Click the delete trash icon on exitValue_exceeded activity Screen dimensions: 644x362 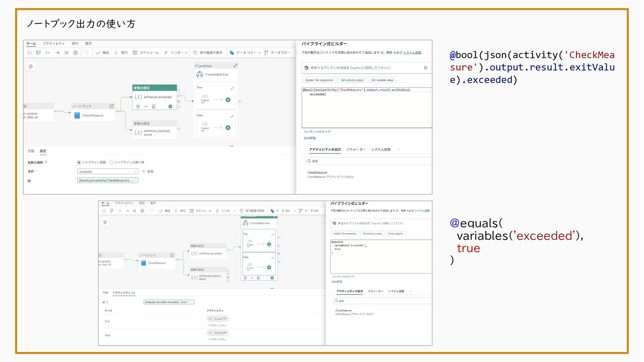138,107
